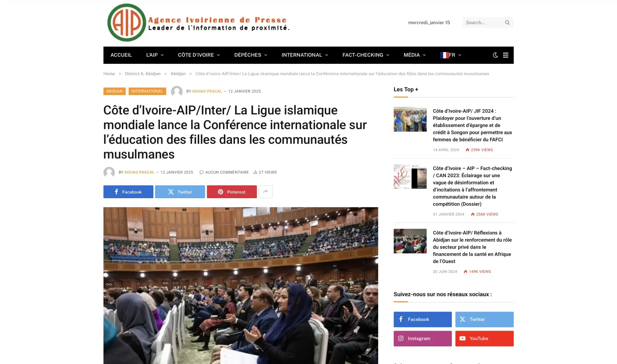Click the search magnifier icon
617x364 pixels.
click(x=507, y=23)
